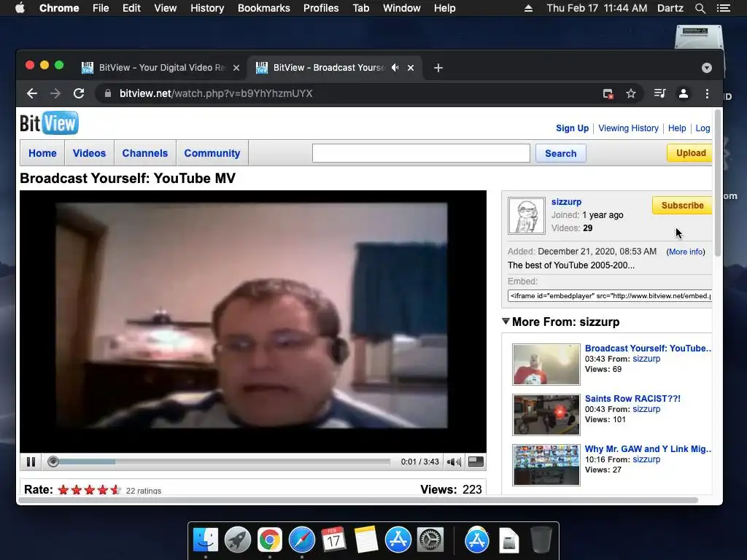The width and height of the screenshot is (747, 560).
Task: Bookmark this page with the star icon
Action: 631,94
